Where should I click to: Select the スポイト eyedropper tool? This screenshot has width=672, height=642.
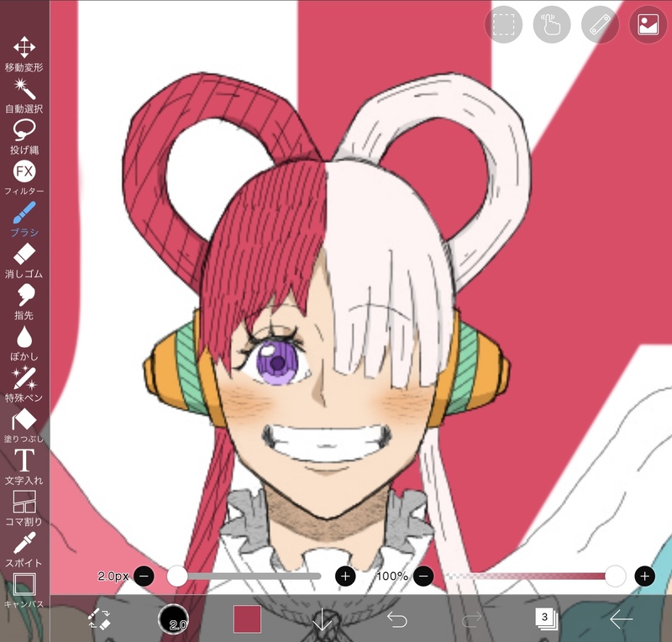24,550
